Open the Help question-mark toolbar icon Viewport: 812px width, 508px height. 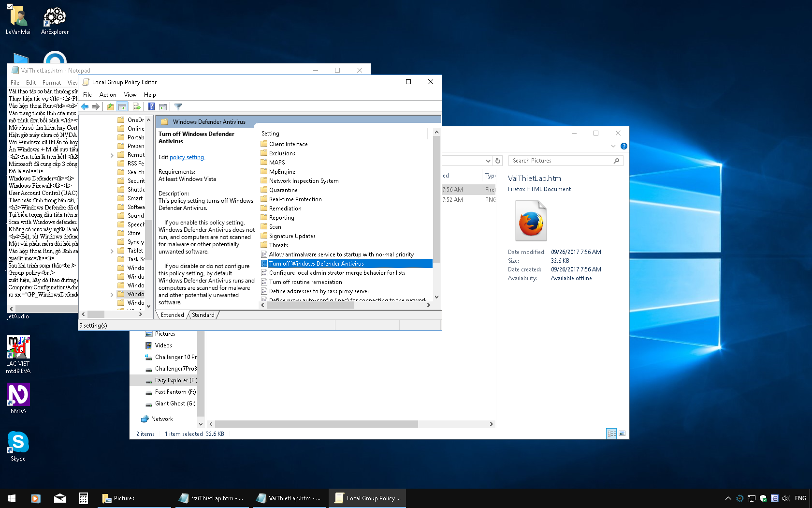(151, 106)
